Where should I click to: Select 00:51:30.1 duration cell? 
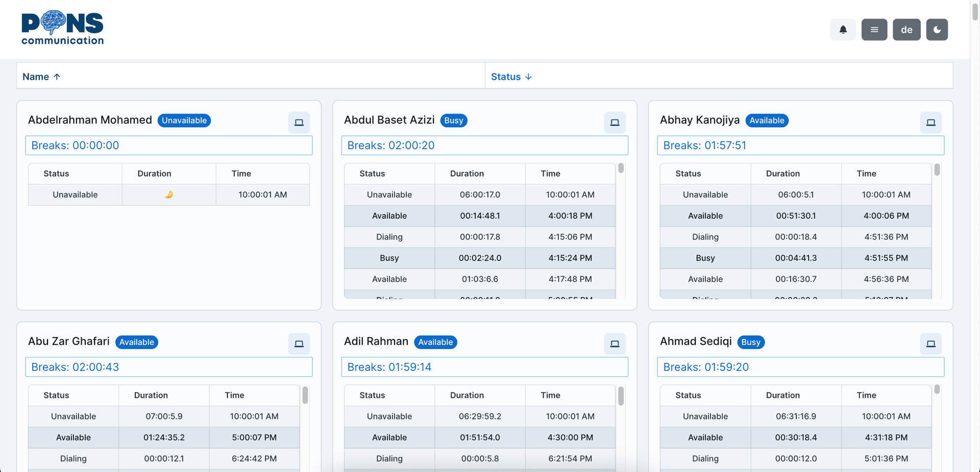(796, 216)
